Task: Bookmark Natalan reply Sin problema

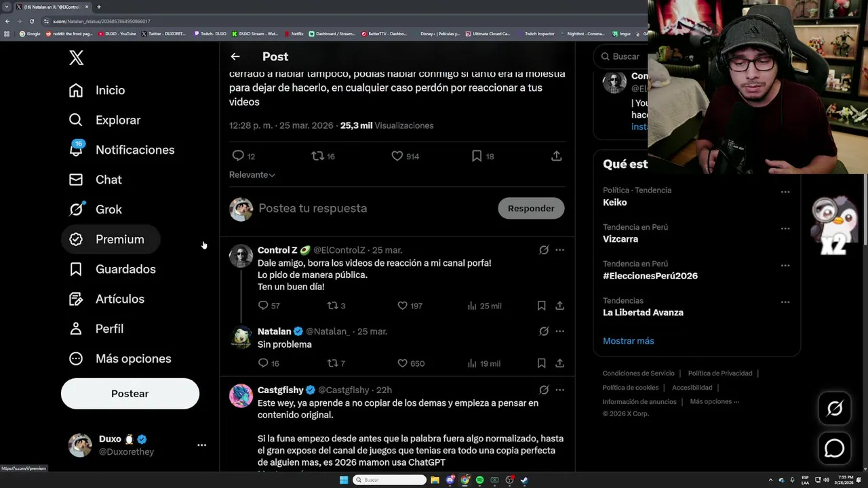Action: click(x=541, y=363)
